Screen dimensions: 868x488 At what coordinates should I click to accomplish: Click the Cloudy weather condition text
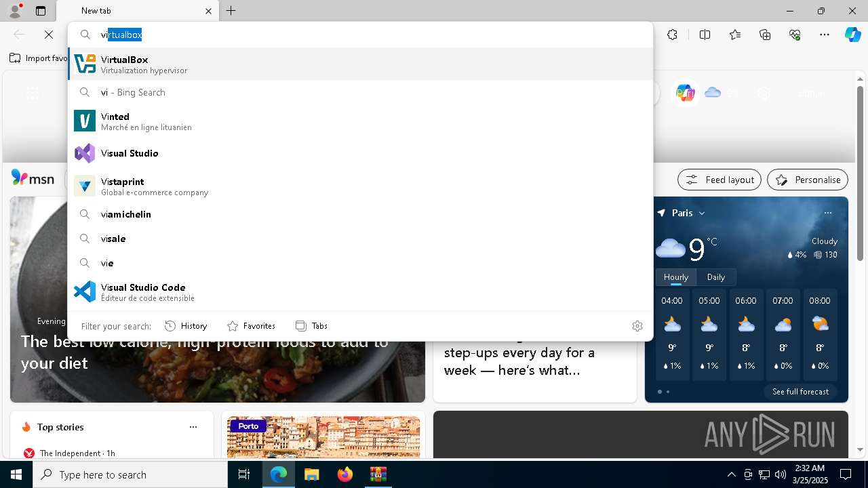tap(825, 241)
